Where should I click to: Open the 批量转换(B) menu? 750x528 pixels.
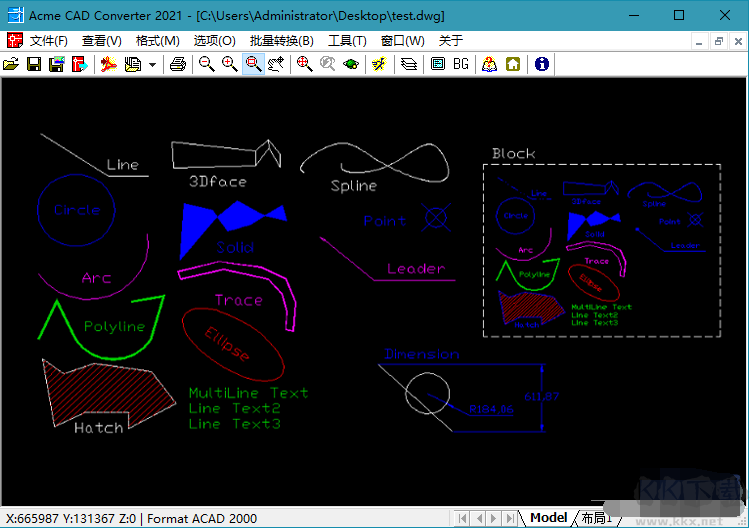281,41
